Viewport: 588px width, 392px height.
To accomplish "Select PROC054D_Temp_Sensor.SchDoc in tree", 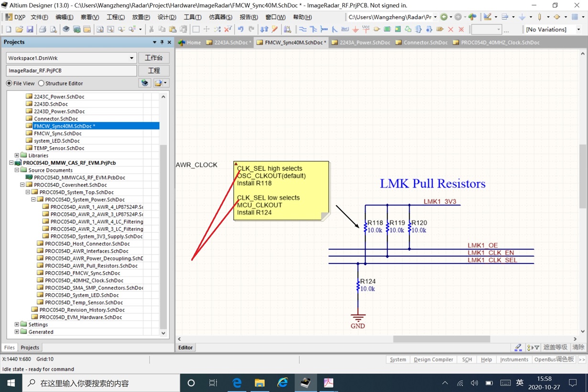I will 84,303.
